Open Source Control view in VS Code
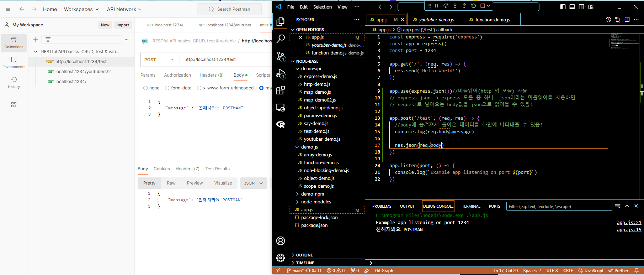The height and width of the screenshot is (275, 644). 281,56
